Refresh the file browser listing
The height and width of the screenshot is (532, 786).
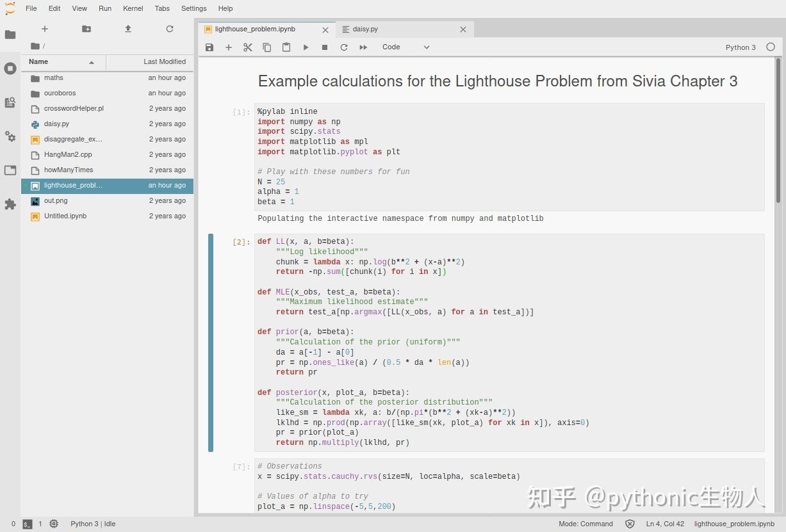click(169, 29)
